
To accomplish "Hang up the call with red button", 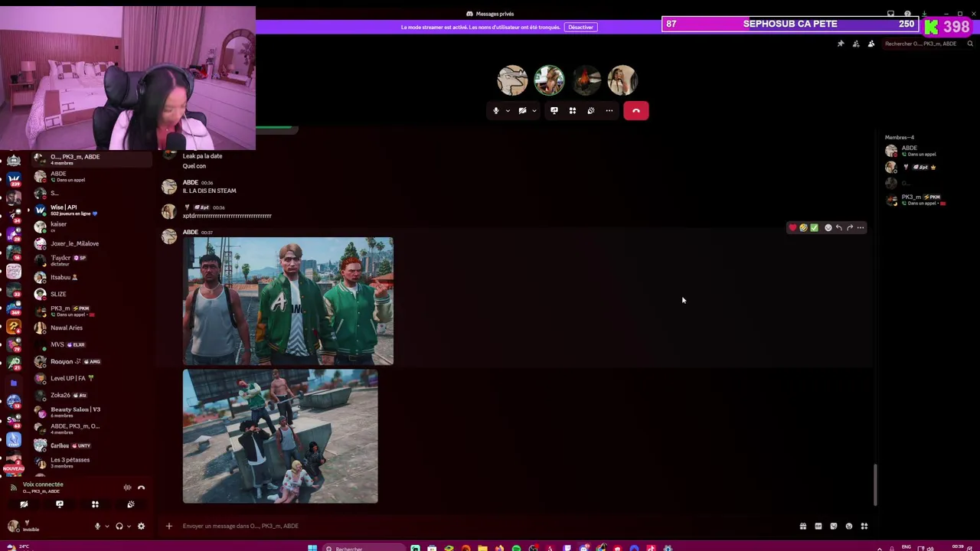I will 635,110.
